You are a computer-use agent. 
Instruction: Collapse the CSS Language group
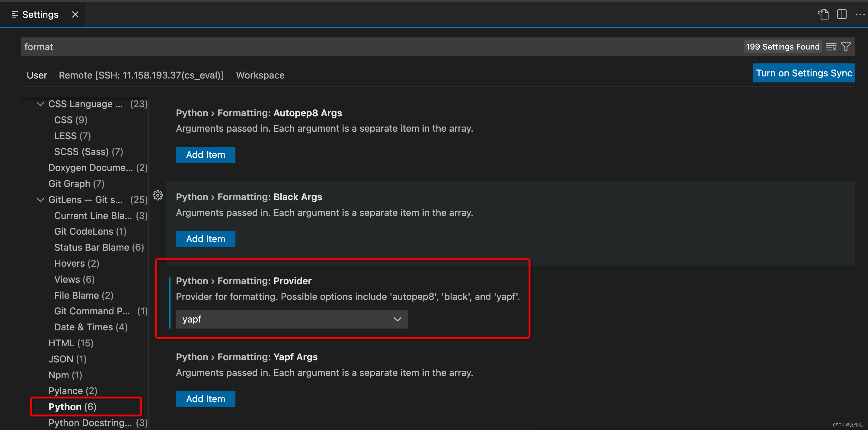40,104
